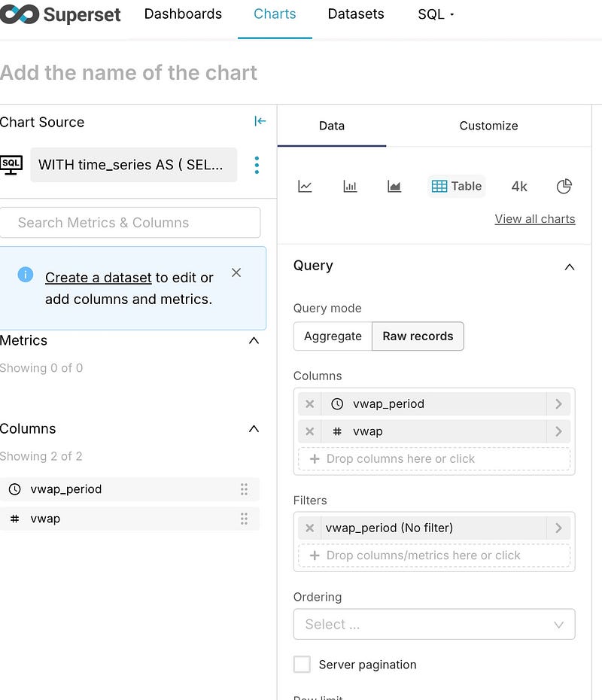Viewport: 602px width, 700px height.
Task: Select the area chart icon
Action: pos(394,187)
